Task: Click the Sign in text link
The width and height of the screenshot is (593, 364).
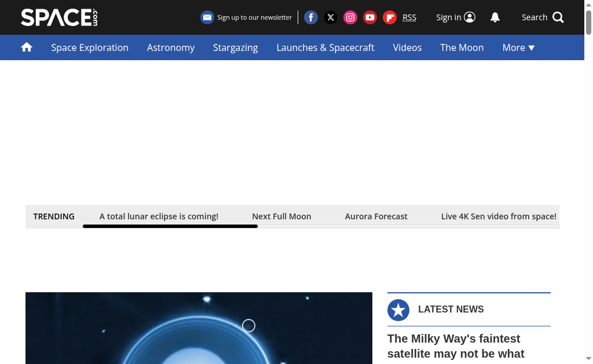Action: pyautogui.click(x=449, y=17)
